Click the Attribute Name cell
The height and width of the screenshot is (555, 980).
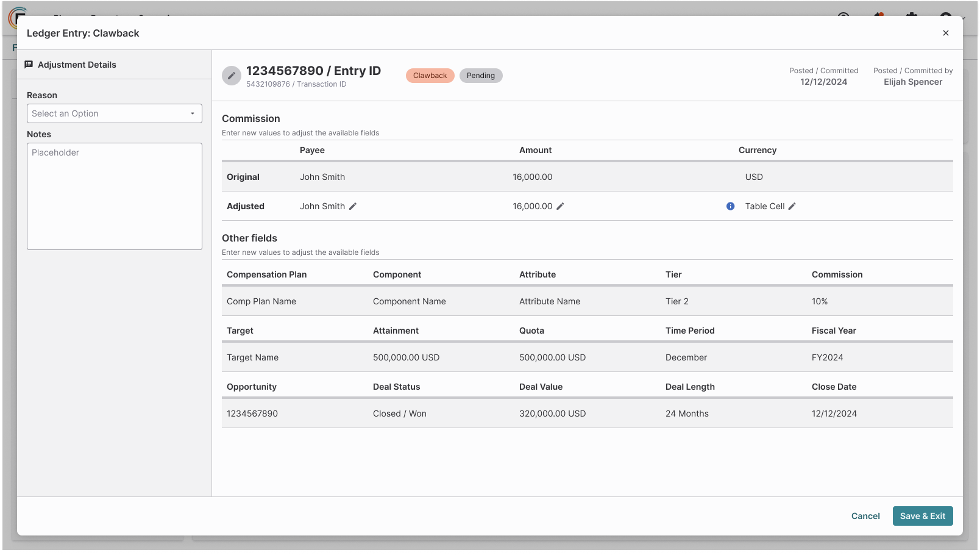pos(550,301)
